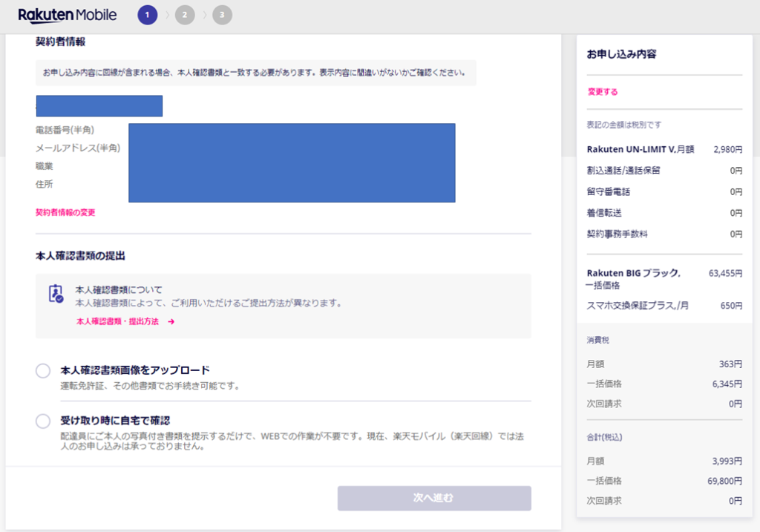The width and height of the screenshot is (760, 532).
Task: Click 63,455円 device price
Action: [726, 273]
